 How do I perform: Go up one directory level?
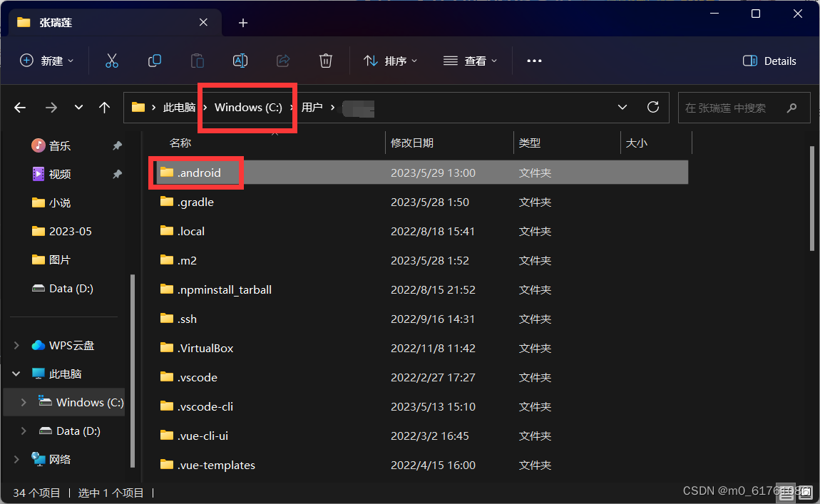[x=104, y=107]
